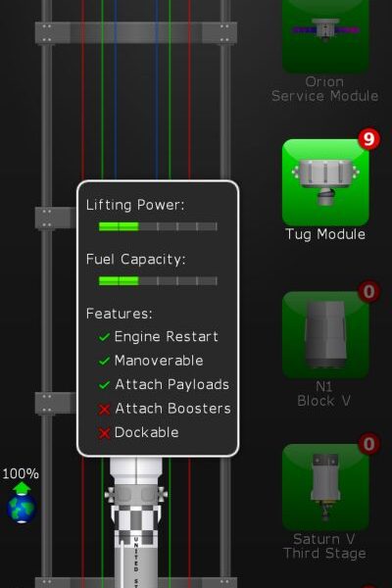Tap the green up arrow above Earth
Viewport: 392px width, 588px height.
coord(22,488)
